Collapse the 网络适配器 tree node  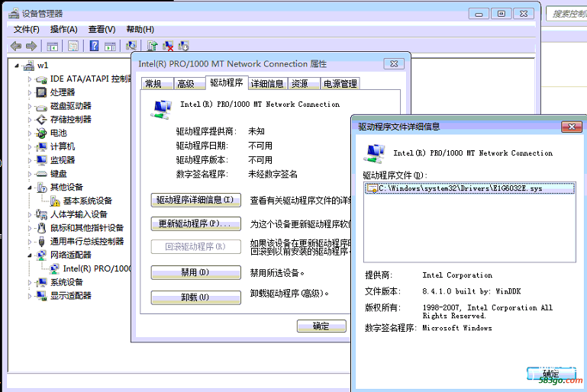(x=31, y=255)
